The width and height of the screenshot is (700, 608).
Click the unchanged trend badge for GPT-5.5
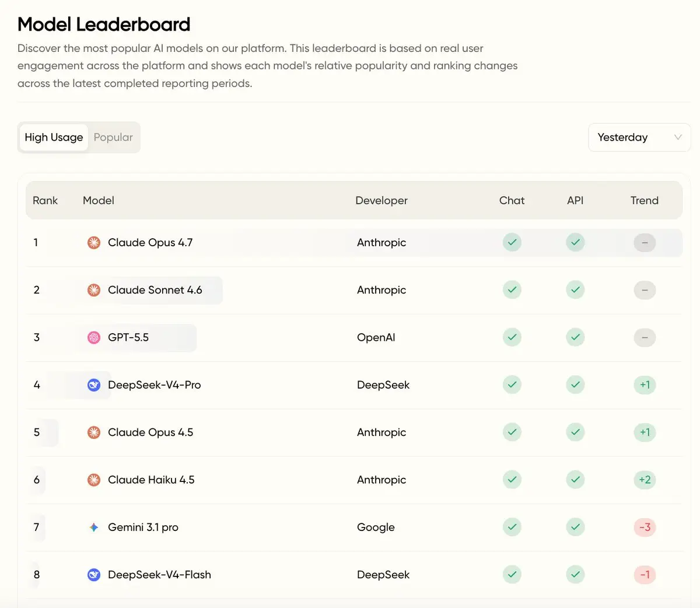645,337
